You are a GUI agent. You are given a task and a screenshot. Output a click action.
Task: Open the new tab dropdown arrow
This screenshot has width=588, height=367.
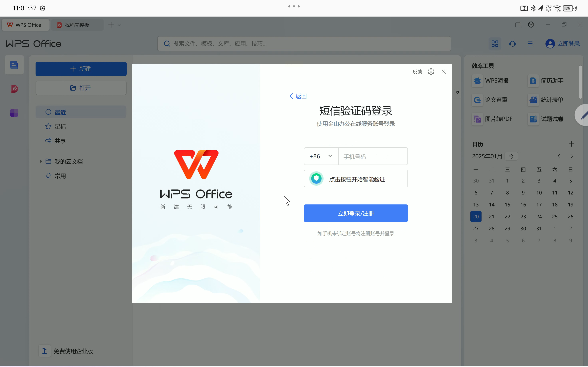pos(119,25)
